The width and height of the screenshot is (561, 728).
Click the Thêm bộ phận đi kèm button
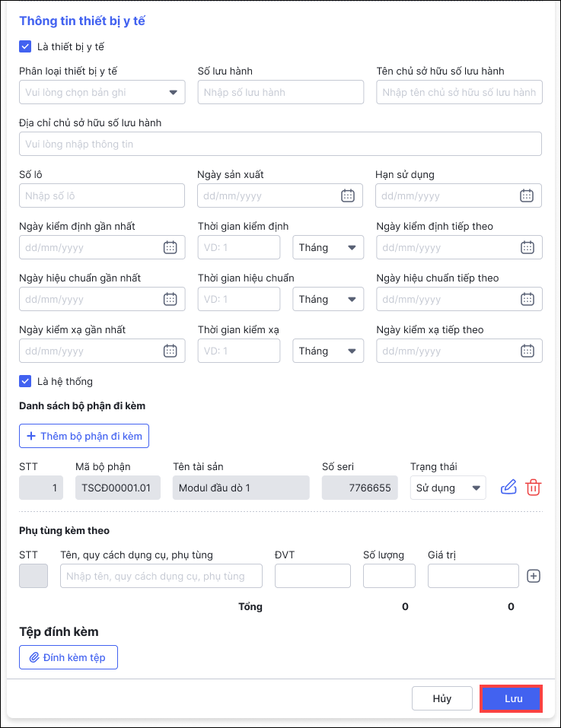[84, 436]
